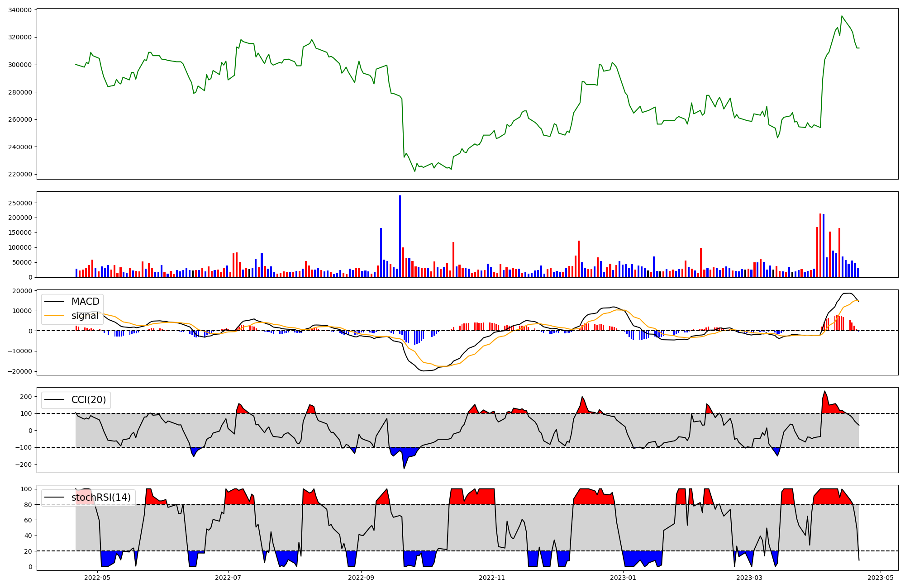
Task: Click the 340000 price axis label
Action: (x=20, y=10)
